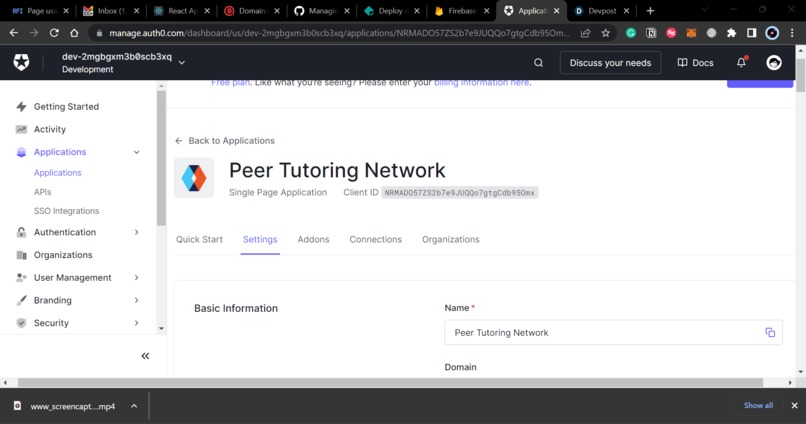
Task: Click the horizontal page scrollbar
Action: point(390,382)
